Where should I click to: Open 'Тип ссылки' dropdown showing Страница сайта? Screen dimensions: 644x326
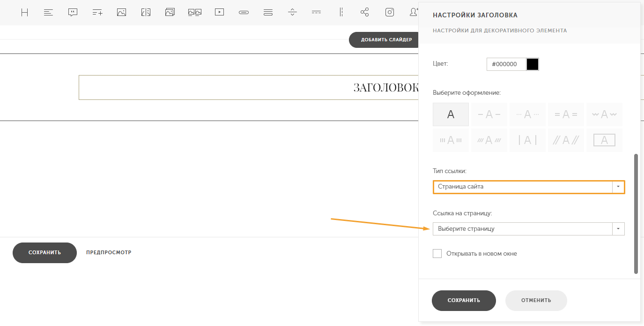[529, 187]
